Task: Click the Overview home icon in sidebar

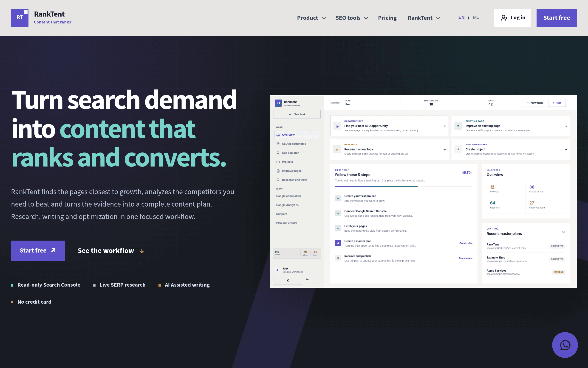Action: 278,135
